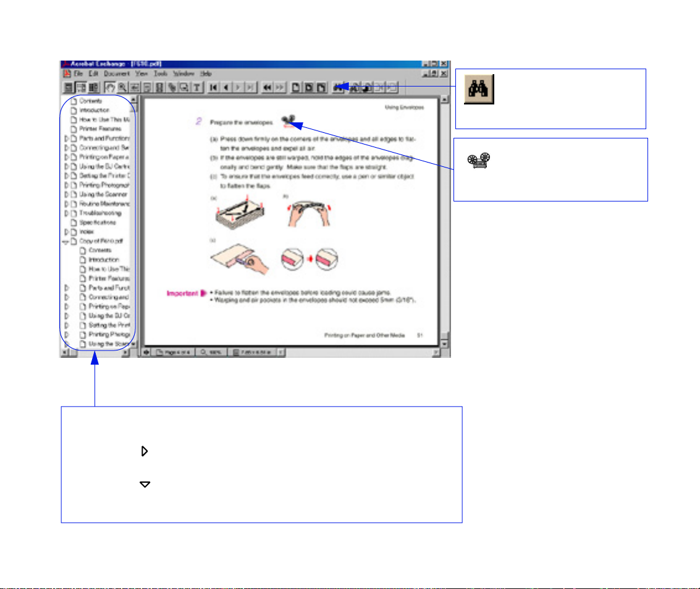This screenshot has height=589, width=700.
Task: Go to Previous Page in toolbar
Action: click(x=226, y=88)
